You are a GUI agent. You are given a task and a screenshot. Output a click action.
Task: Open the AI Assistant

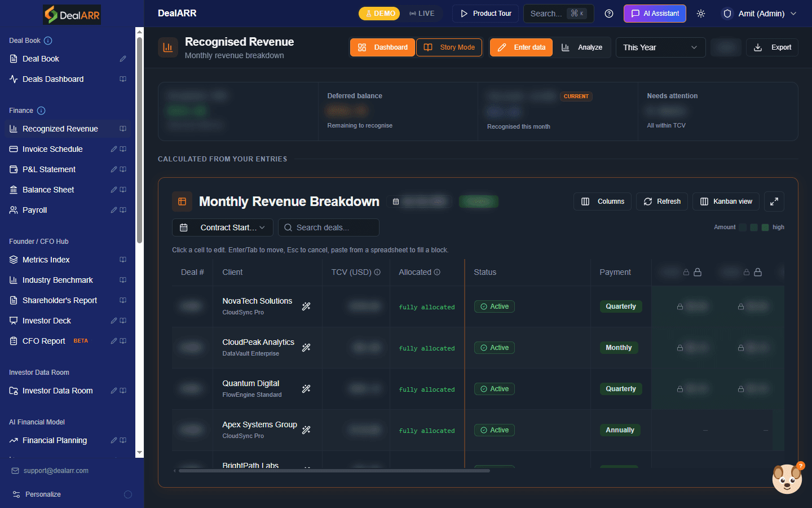click(655, 14)
